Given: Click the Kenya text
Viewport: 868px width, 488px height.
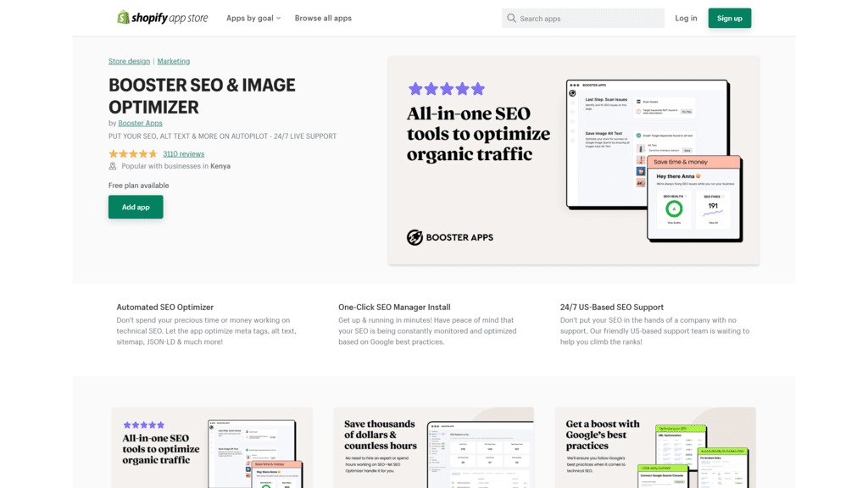Looking at the screenshot, I should pyautogui.click(x=220, y=166).
